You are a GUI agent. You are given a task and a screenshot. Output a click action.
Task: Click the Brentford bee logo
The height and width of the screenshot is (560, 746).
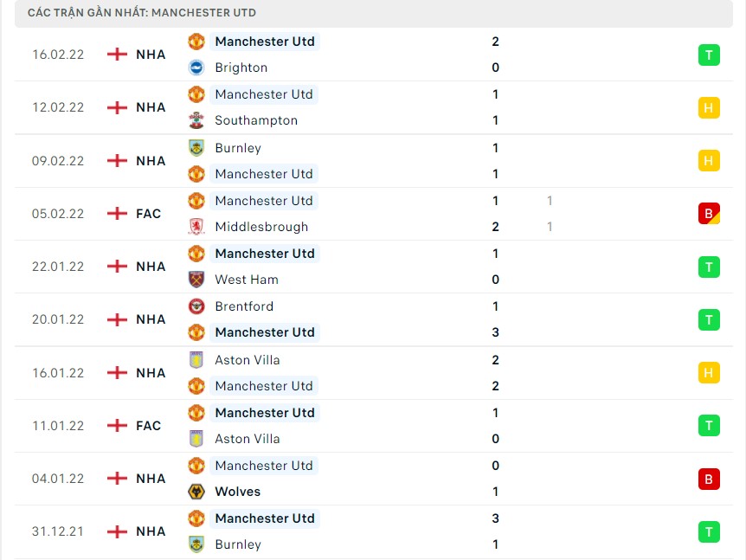pos(196,306)
